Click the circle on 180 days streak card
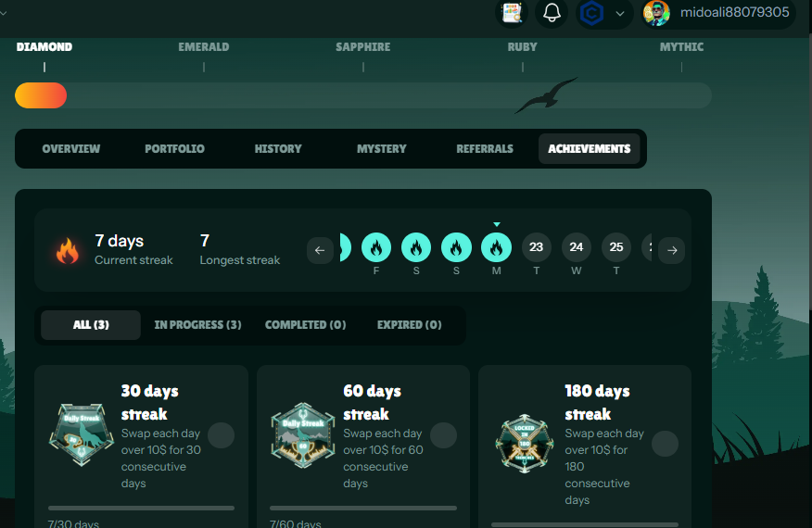 click(665, 444)
